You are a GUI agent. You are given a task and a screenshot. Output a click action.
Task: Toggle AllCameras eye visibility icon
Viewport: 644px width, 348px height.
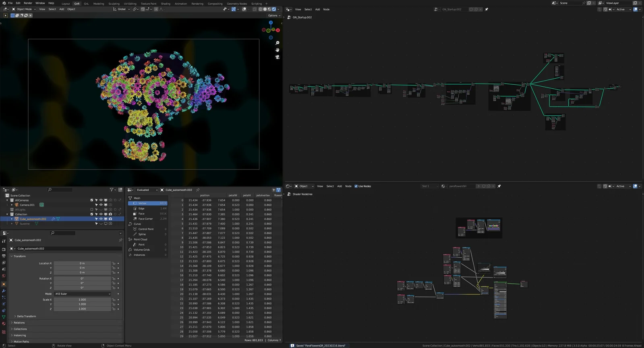coord(101,200)
